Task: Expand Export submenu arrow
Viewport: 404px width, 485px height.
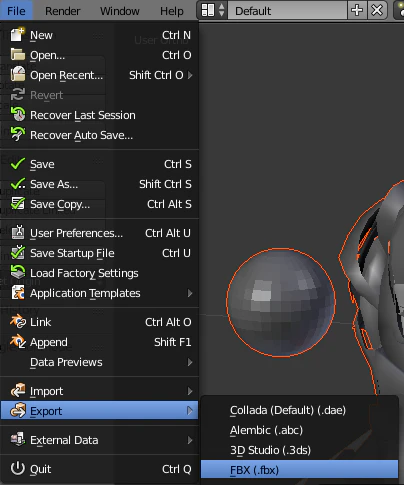Action: 190,411
